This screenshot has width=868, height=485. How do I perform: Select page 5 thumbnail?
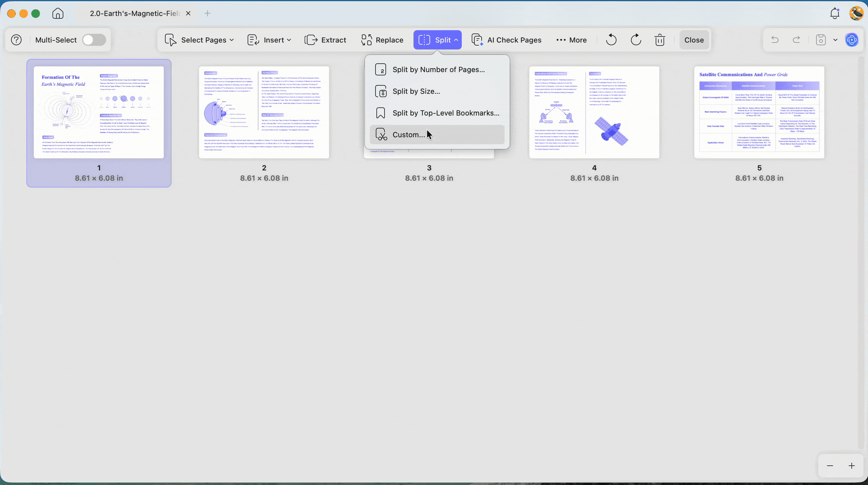pyautogui.click(x=759, y=112)
